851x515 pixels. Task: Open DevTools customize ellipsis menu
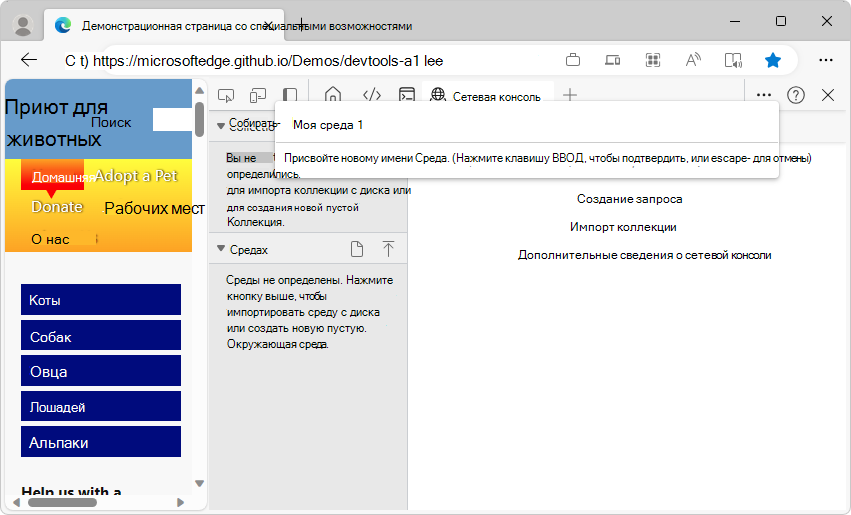tap(764, 95)
